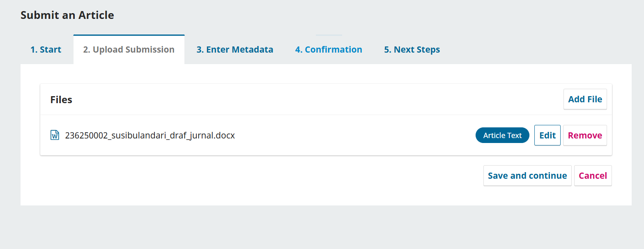Click the Files section heading

click(61, 99)
